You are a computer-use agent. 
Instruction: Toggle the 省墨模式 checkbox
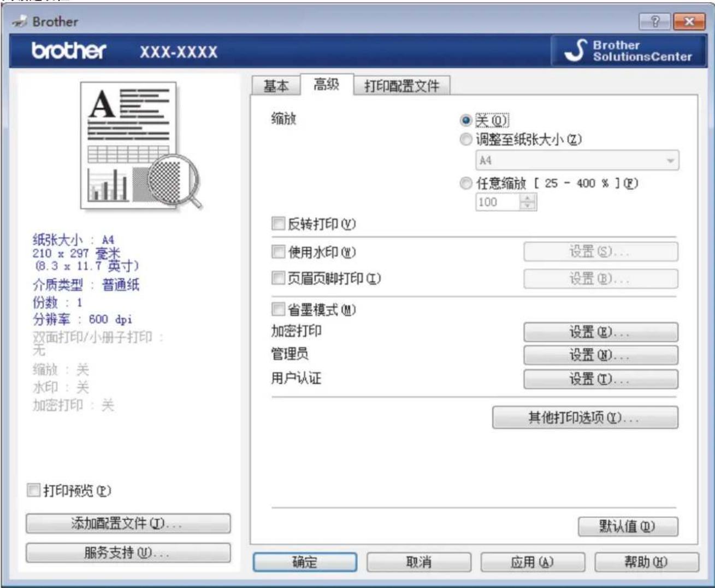(x=278, y=310)
